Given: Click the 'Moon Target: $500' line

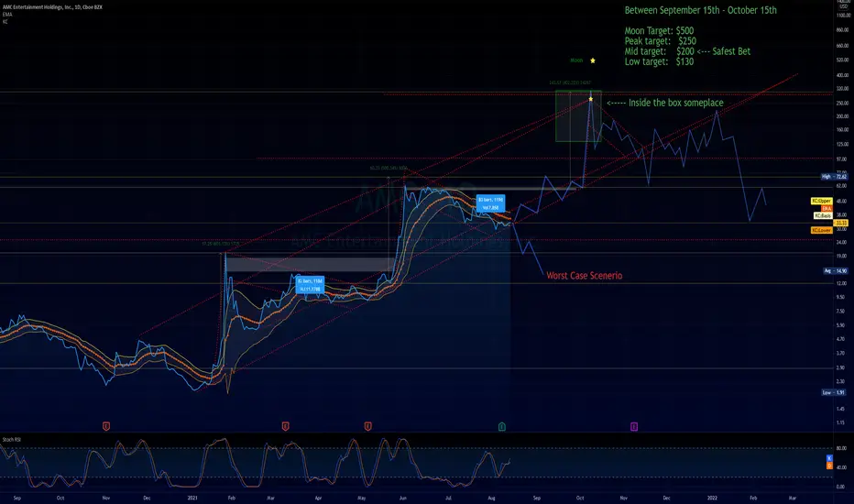Looking at the screenshot, I should coord(659,30).
